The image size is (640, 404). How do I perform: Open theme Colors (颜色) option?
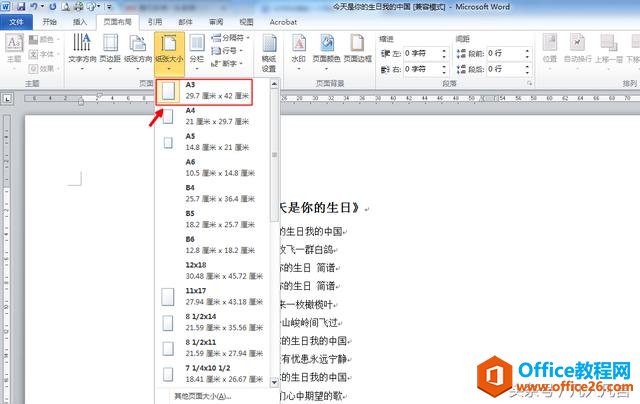point(43,39)
